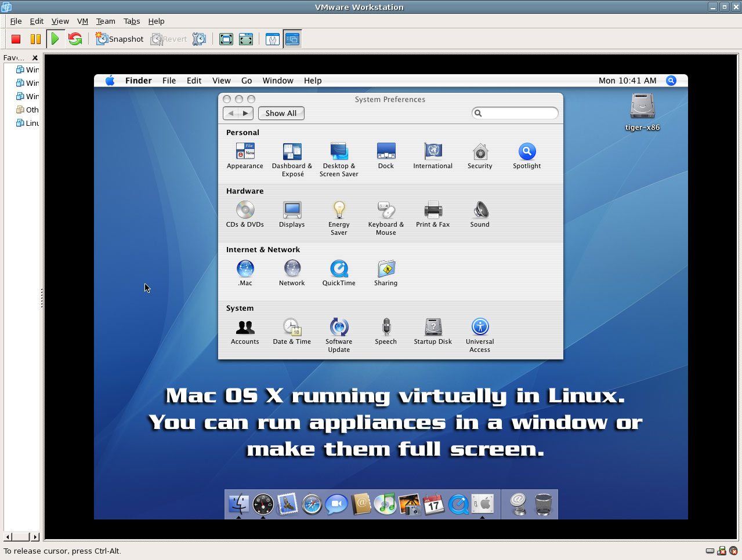
Task: Open Date & Time preferences
Action: point(292,332)
